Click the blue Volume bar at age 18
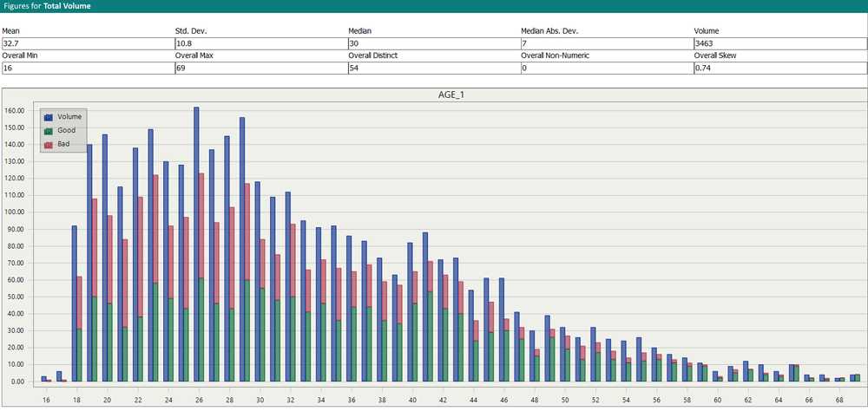Image resolution: width=868 pixels, height=411 pixels. pyautogui.click(x=74, y=303)
